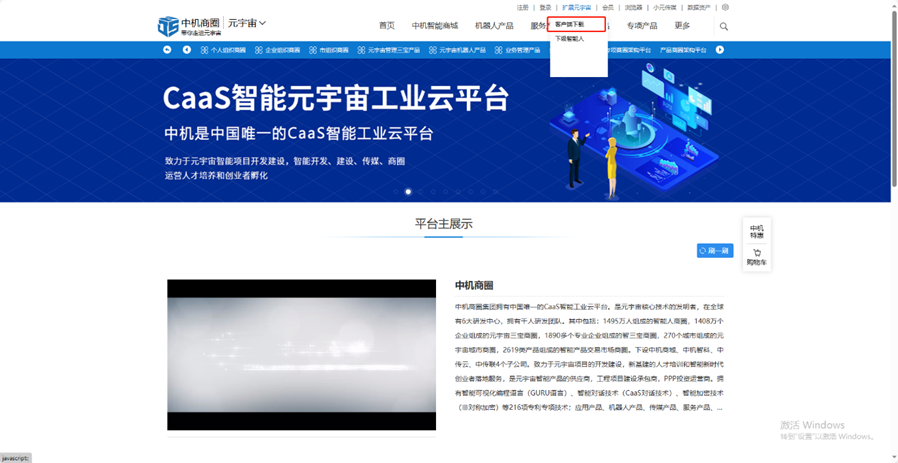Viewport: 898px width, 463px height.
Task: Click the 小元传媒 link in the top bar
Action: [665, 7]
